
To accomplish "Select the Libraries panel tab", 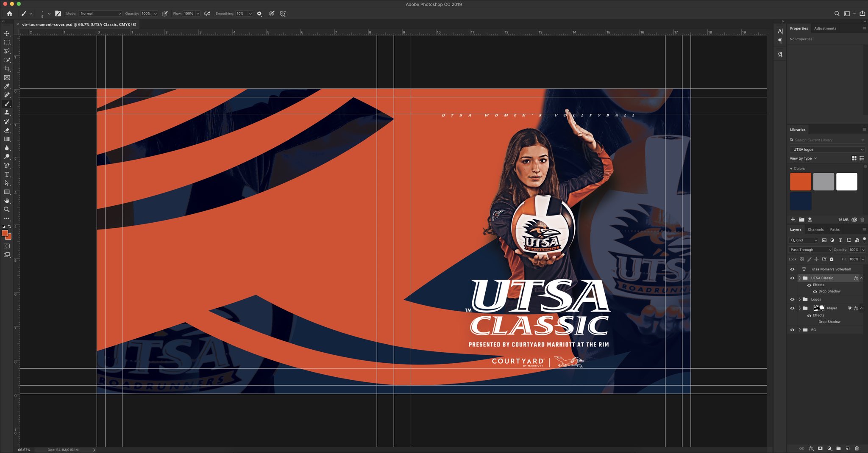I will click(x=798, y=130).
